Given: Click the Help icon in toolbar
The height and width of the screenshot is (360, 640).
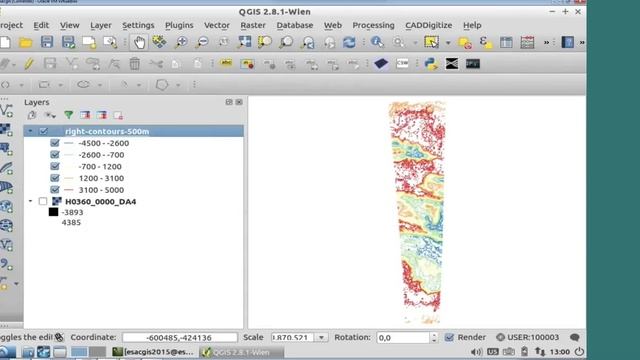Looking at the screenshot, I should point(568,42).
